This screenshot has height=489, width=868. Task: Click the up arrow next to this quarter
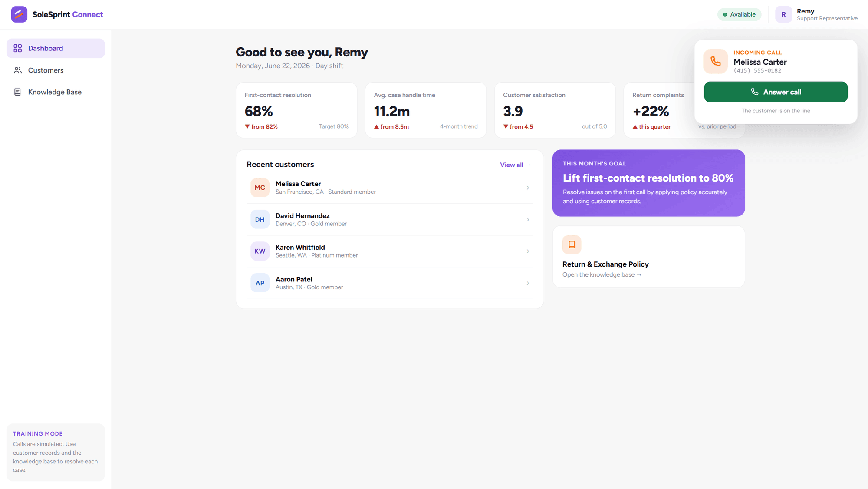pyautogui.click(x=635, y=127)
